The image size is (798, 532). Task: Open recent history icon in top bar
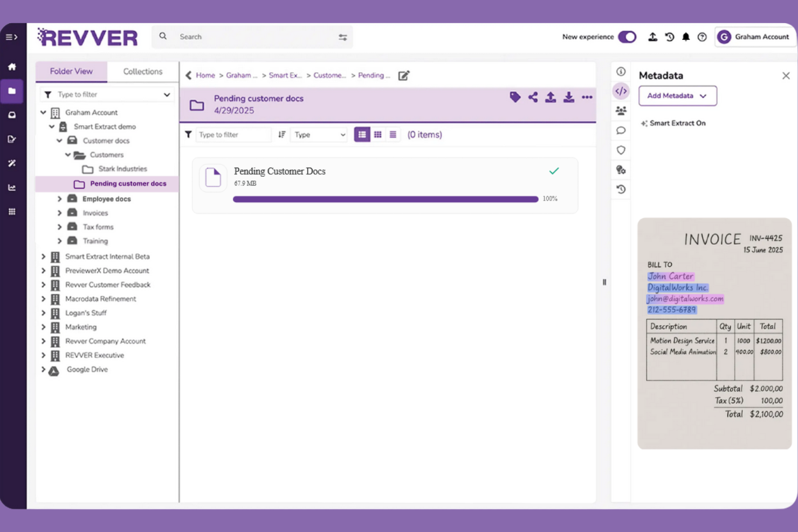tap(669, 37)
